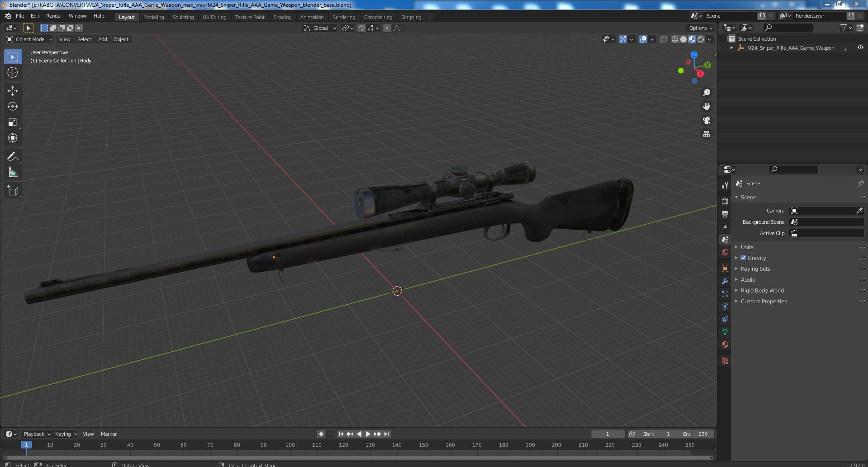Expand the Keying Sets panel
The height and width of the screenshot is (467, 868).
(x=755, y=269)
